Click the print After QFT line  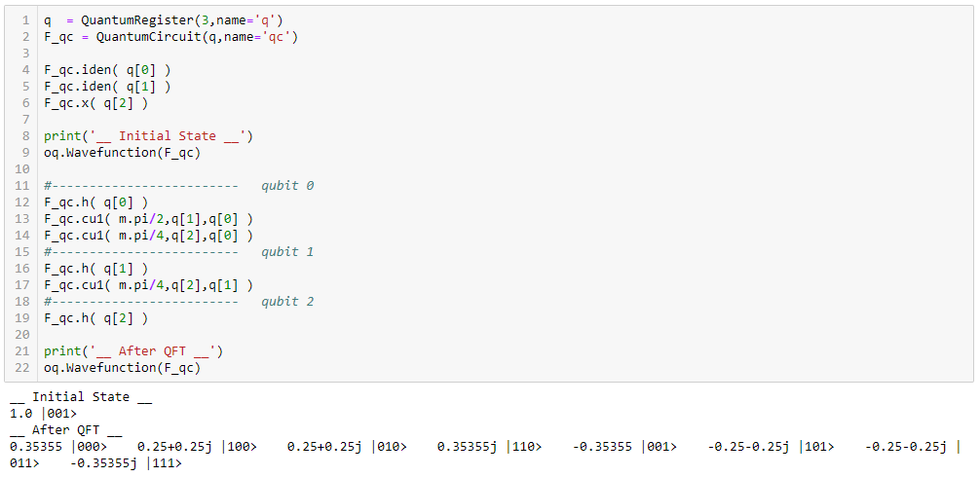pos(133,350)
